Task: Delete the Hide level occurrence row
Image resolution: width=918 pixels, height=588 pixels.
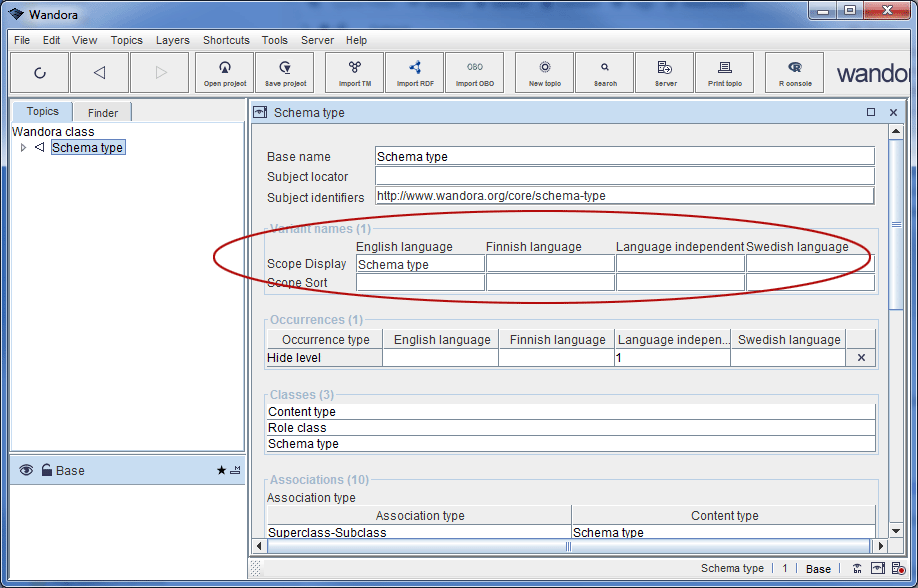Action: (x=861, y=358)
